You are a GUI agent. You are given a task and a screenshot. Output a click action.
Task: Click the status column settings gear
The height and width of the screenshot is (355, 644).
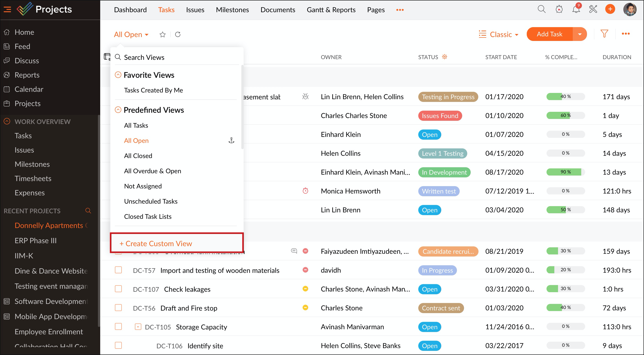445,57
